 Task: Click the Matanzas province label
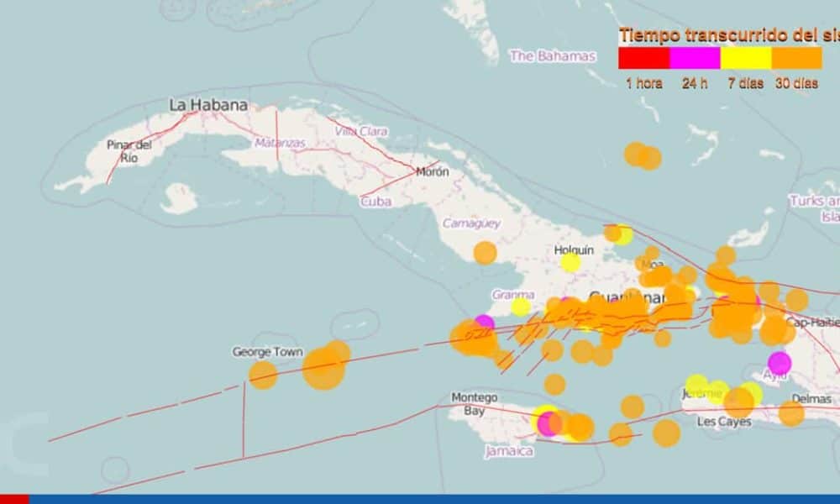click(x=281, y=143)
